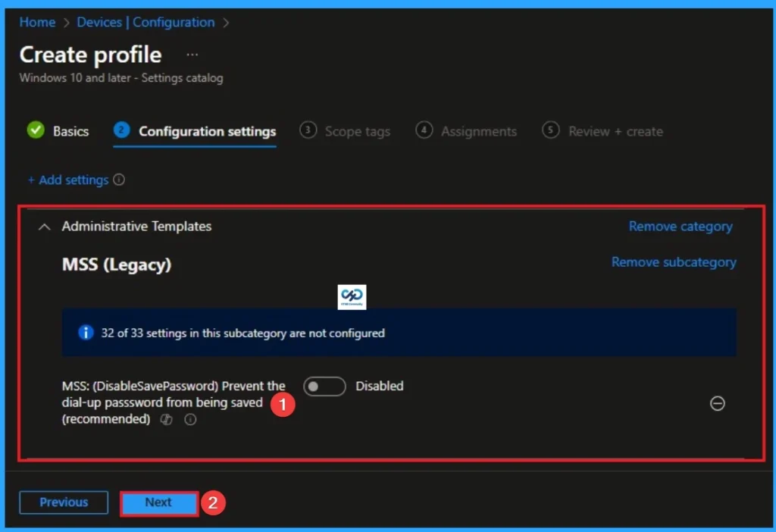Click the Next button
The width and height of the screenshot is (776, 532).
tap(158, 502)
